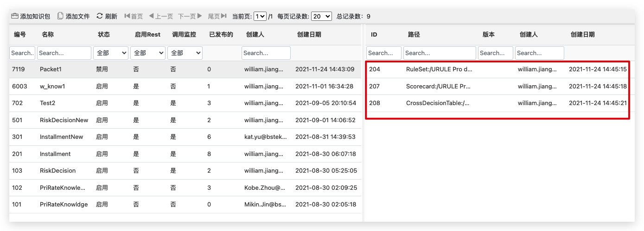The height and width of the screenshot is (231, 644).
Task: Click the refresh icon in toolbar
Action: point(100,16)
